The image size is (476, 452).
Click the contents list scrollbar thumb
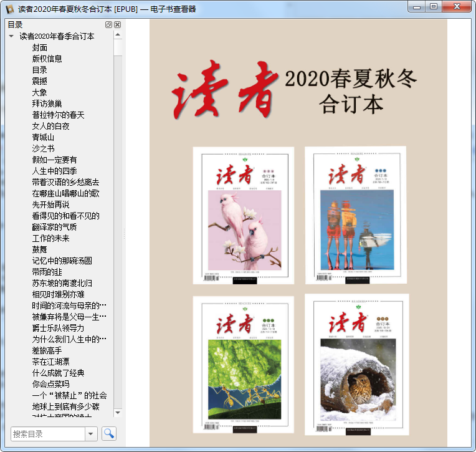point(118,47)
